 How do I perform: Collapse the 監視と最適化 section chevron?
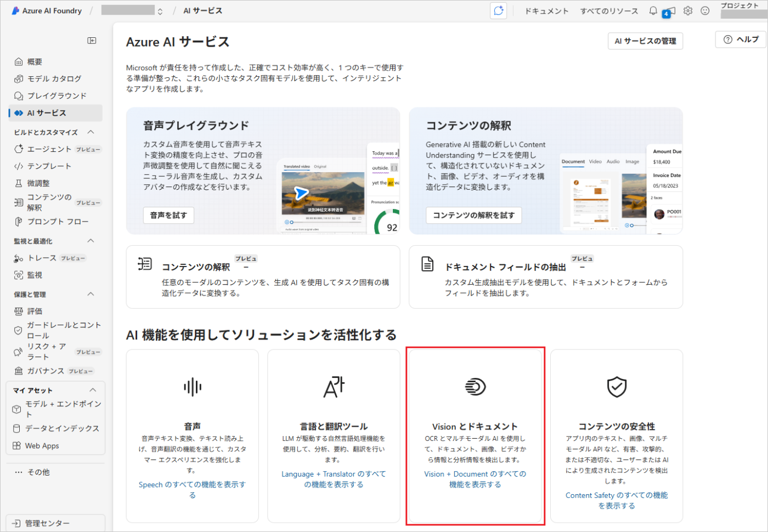[91, 241]
